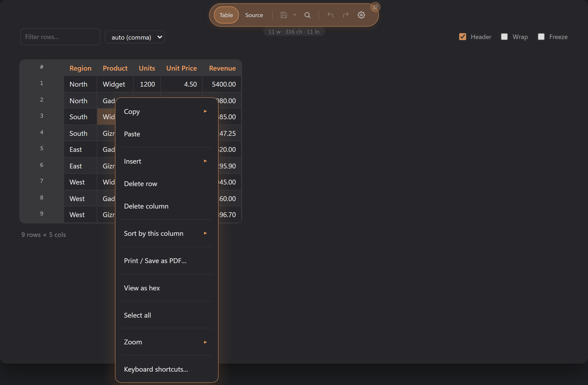Expand the Copy submenu
The width and height of the screenshot is (588, 385).
167,111
